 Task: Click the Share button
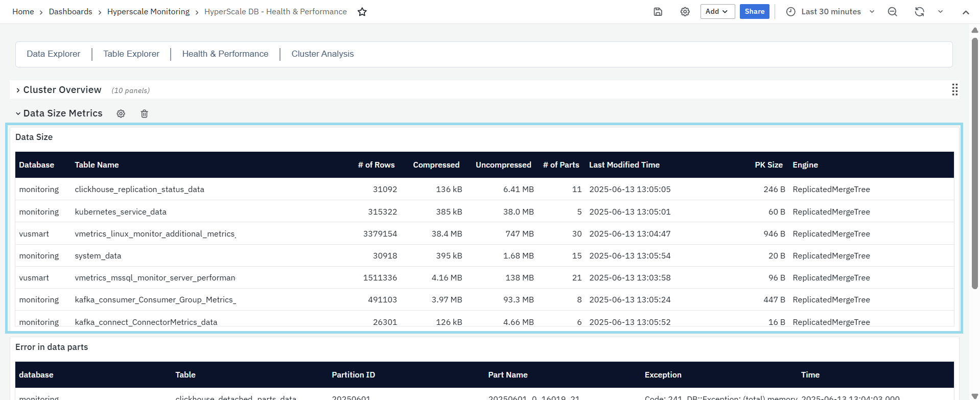(754, 12)
